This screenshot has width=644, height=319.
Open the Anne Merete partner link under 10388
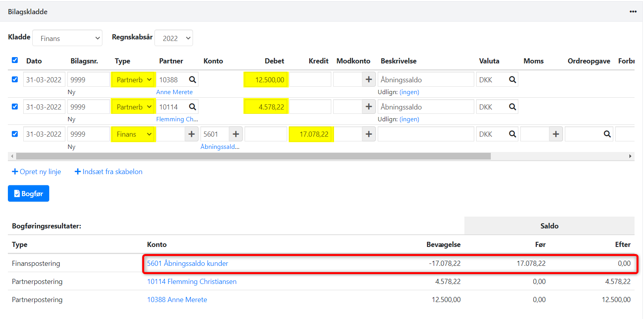pos(174,92)
